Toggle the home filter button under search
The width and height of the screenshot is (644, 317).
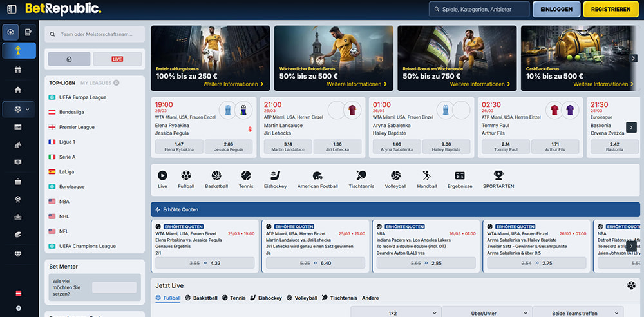tap(69, 59)
